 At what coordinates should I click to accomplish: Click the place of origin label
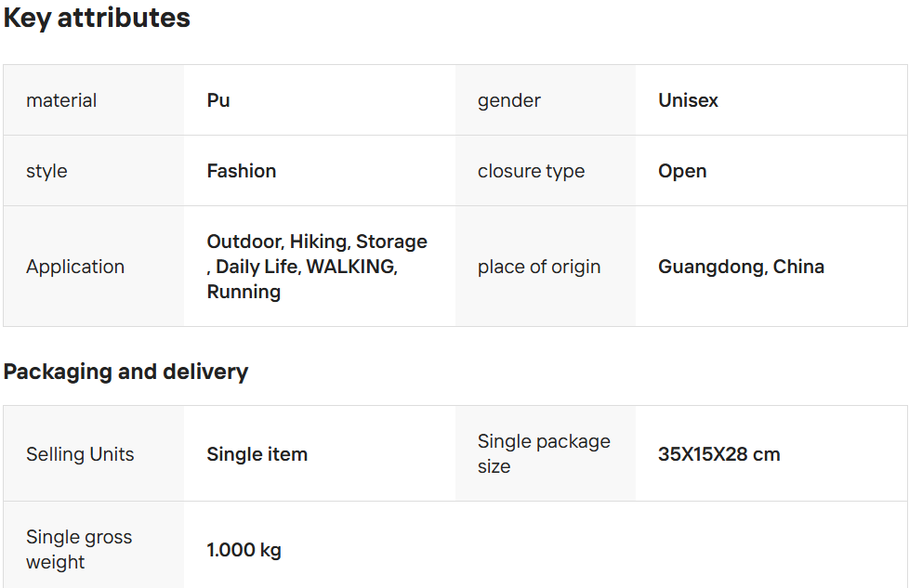[539, 267]
